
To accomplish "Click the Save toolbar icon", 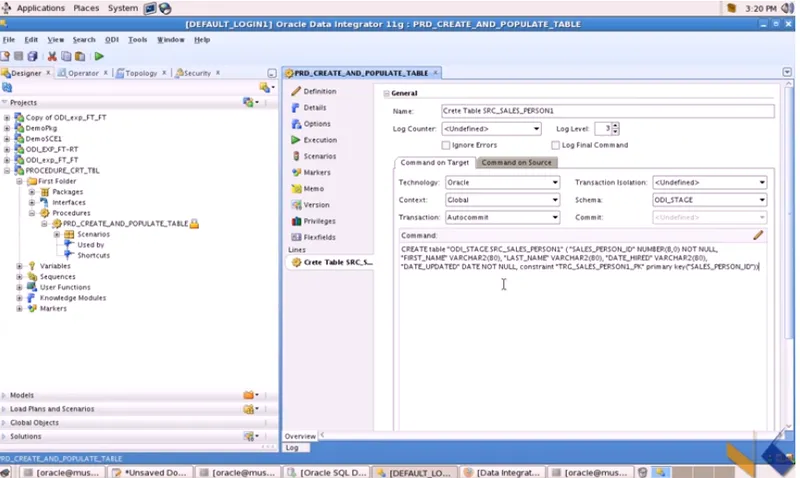I will (19, 56).
